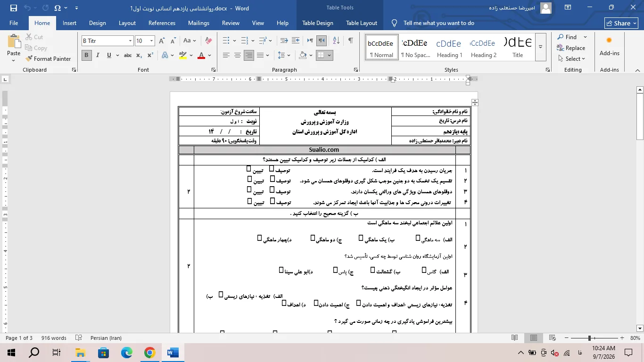
Task: Apply Subscript formatting
Action: [x=139, y=55]
